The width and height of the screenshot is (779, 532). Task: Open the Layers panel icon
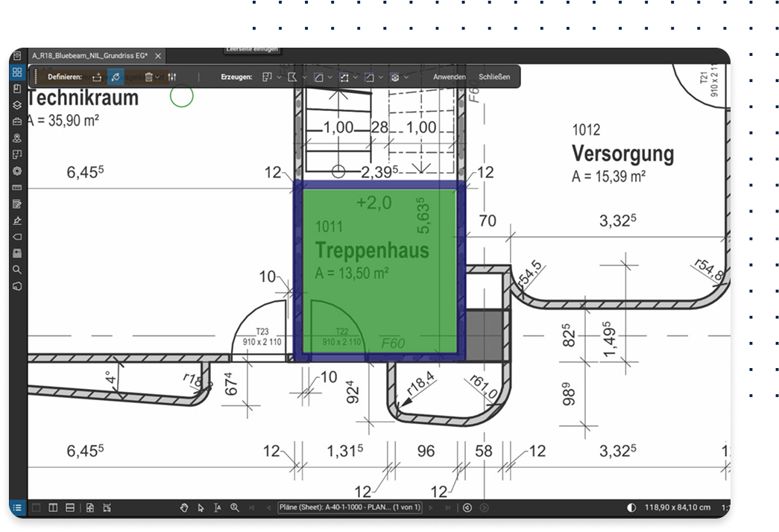coord(17,105)
